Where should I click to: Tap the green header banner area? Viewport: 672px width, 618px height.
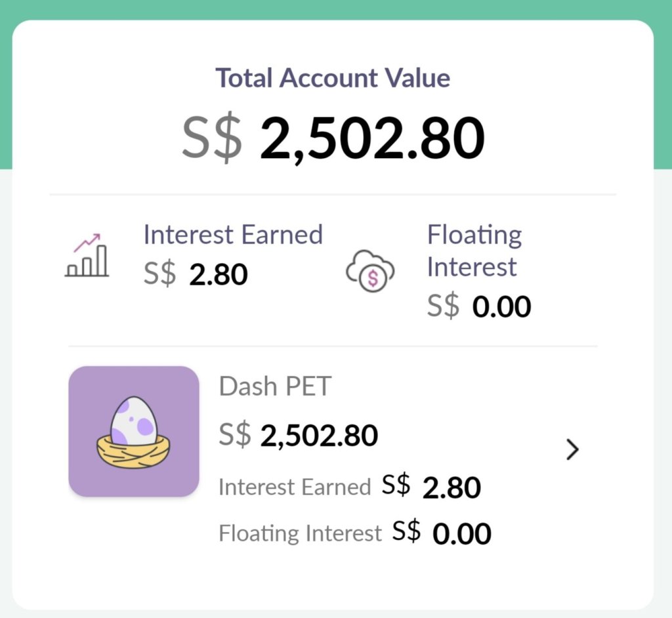point(336,9)
